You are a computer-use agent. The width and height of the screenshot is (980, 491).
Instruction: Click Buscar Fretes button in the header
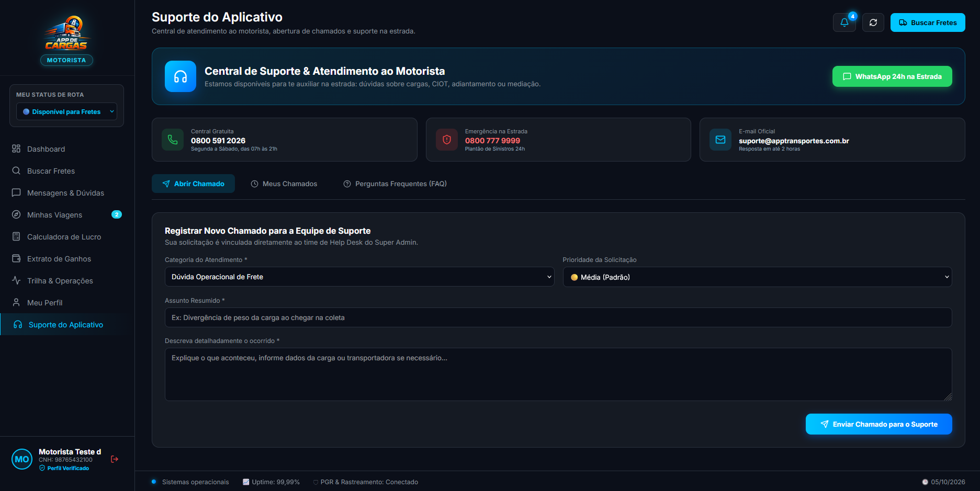(x=928, y=22)
